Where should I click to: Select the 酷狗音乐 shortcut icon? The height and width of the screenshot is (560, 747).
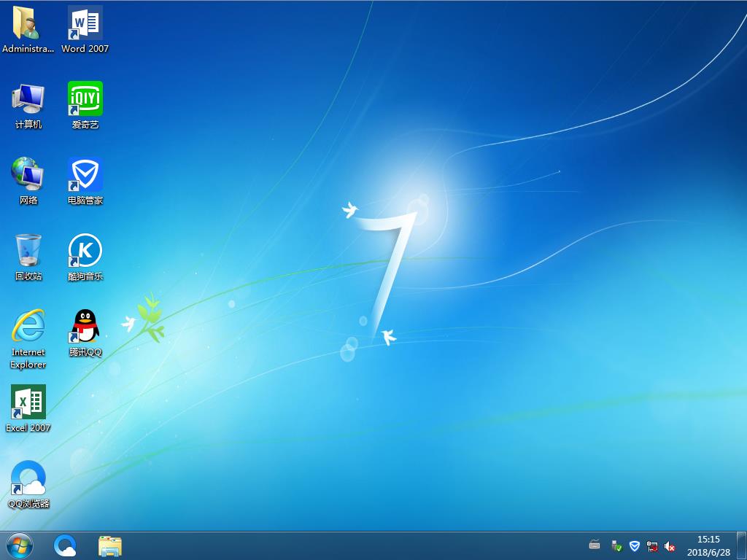[85, 249]
